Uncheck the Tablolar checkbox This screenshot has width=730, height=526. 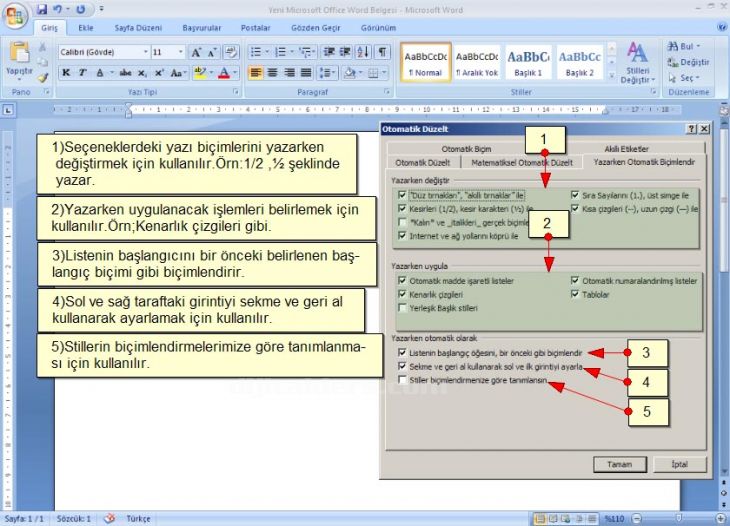point(574,295)
